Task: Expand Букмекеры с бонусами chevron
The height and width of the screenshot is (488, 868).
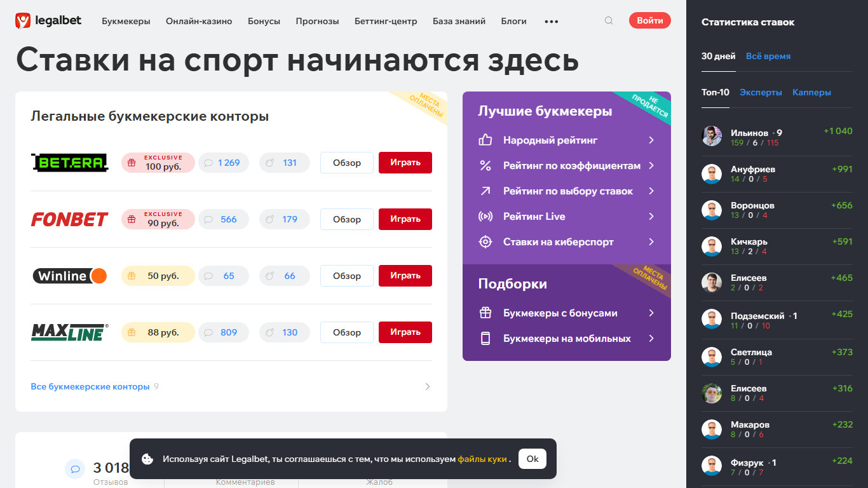Action: 651,313
